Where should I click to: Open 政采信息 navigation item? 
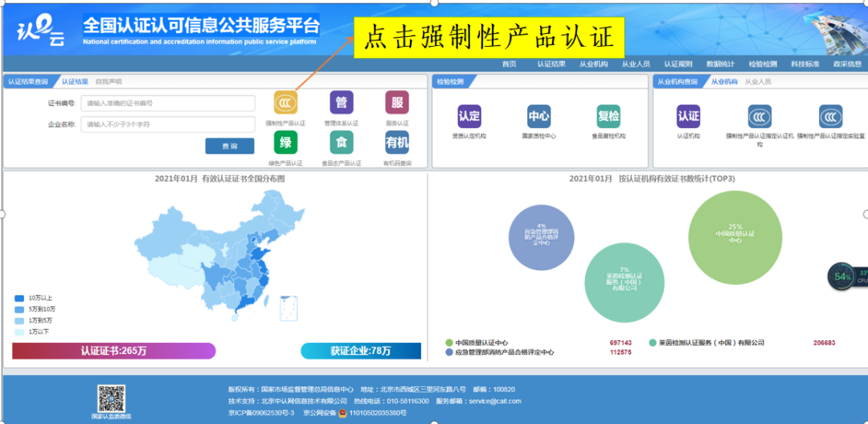tap(848, 64)
